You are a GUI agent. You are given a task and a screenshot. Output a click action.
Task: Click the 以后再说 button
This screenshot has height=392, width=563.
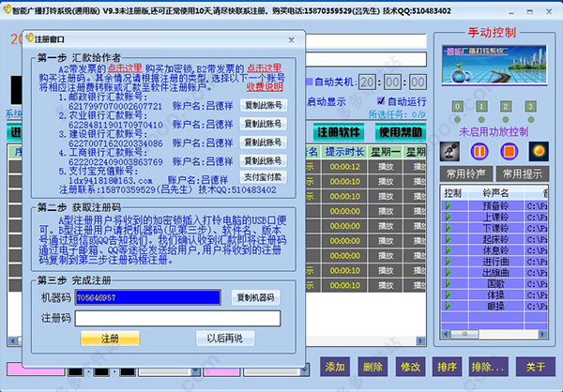[x=225, y=339]
